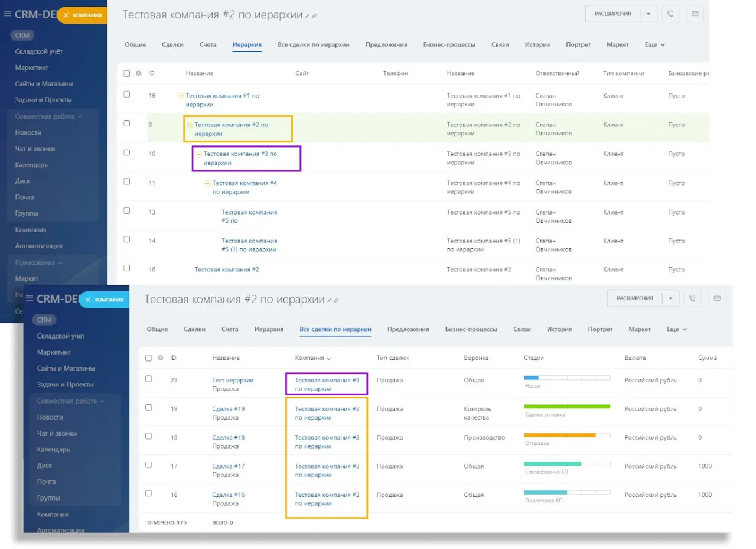Switch to the Бизнес-процессы tab in the hierarchy window
The width and height of the screenshot is (756, 549).
click(x=449, y=44)
